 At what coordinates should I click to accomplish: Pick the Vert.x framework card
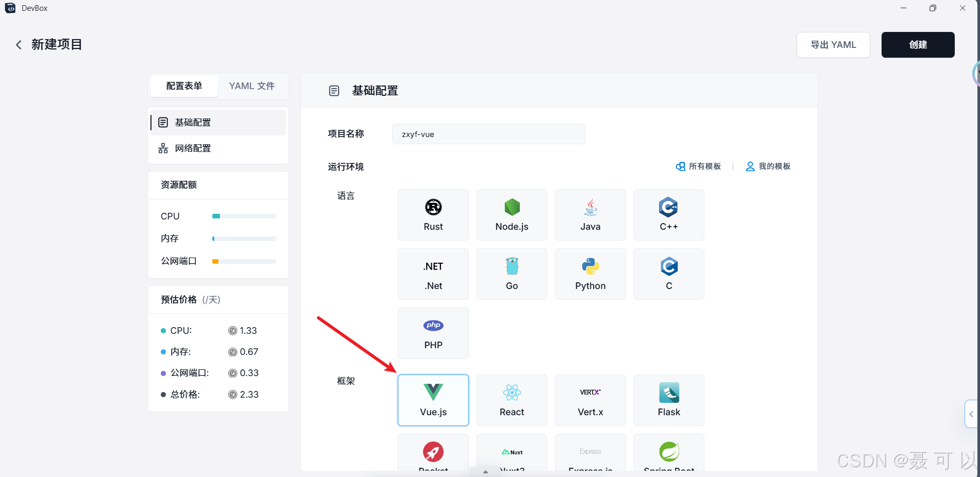pyautogui.click(x=590, y=400)
